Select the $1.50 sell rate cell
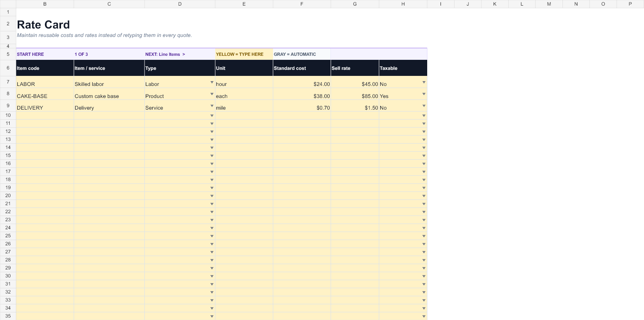The height and width of the screenshot is (320, 644). 355,106
